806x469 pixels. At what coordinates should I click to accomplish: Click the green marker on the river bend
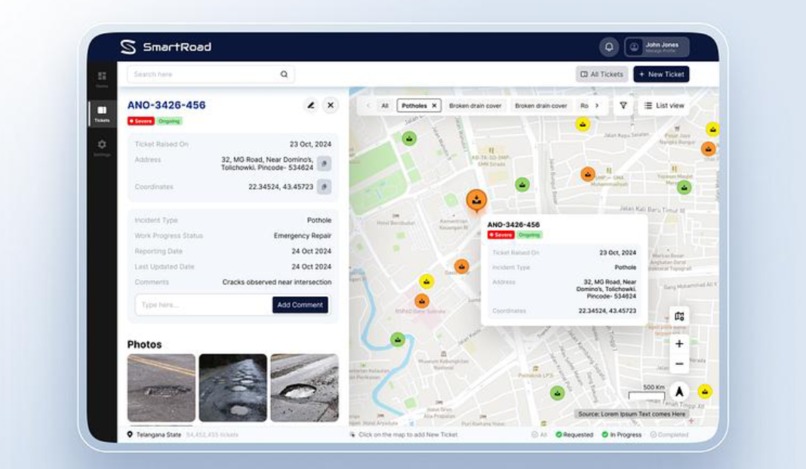[x=397, y=339]
